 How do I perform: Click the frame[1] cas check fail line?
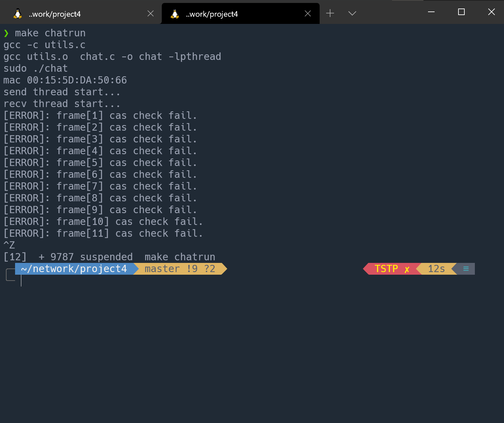point(100,116)
